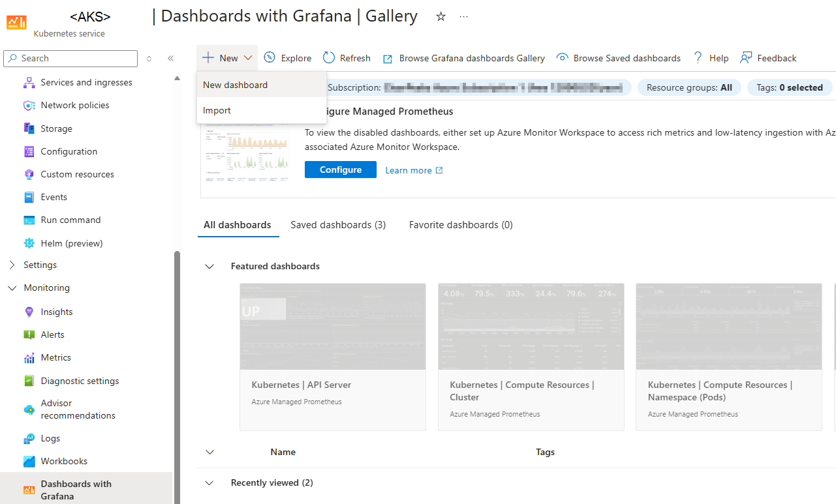Click the external link icon beside Learn more
836x504 pixels.
coord(439,170)
